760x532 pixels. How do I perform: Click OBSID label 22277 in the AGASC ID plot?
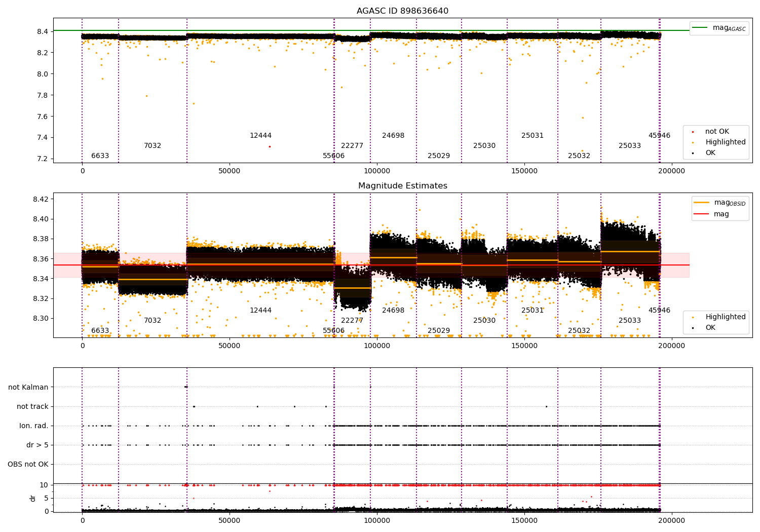pos(352,146)
